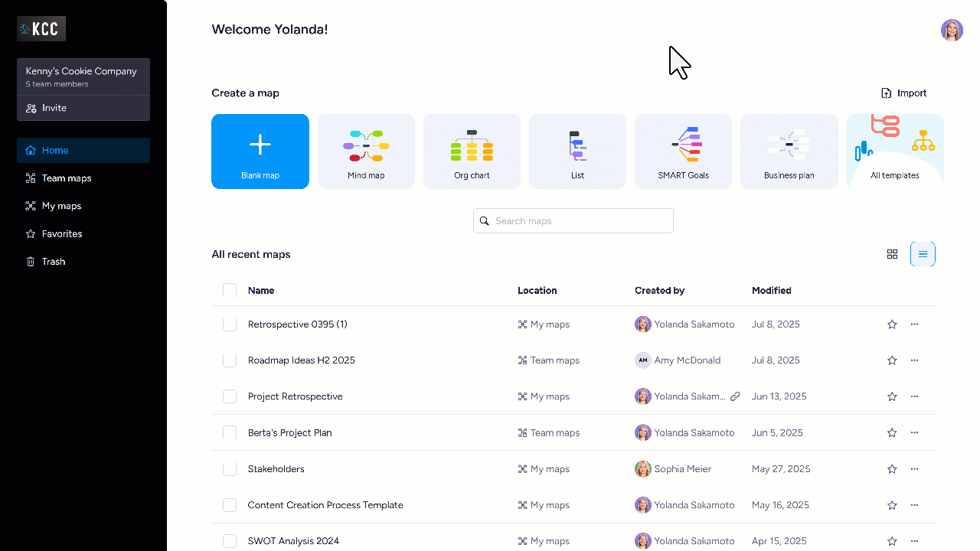Click the Import button

pos(904,93)
